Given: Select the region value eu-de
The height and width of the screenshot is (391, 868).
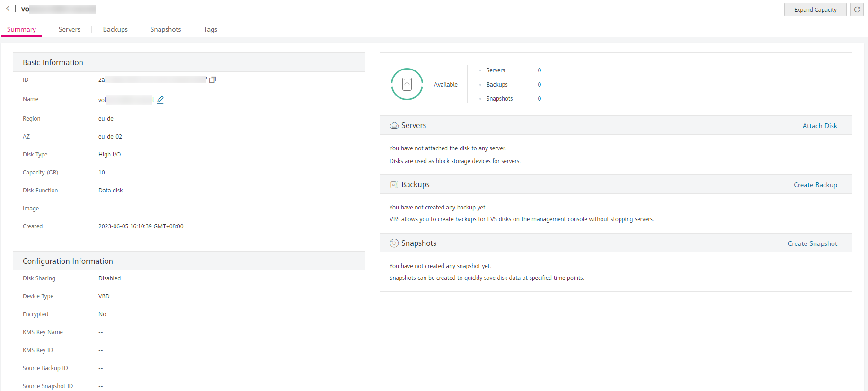Looking at the screenshot, I should click(106, 119).
